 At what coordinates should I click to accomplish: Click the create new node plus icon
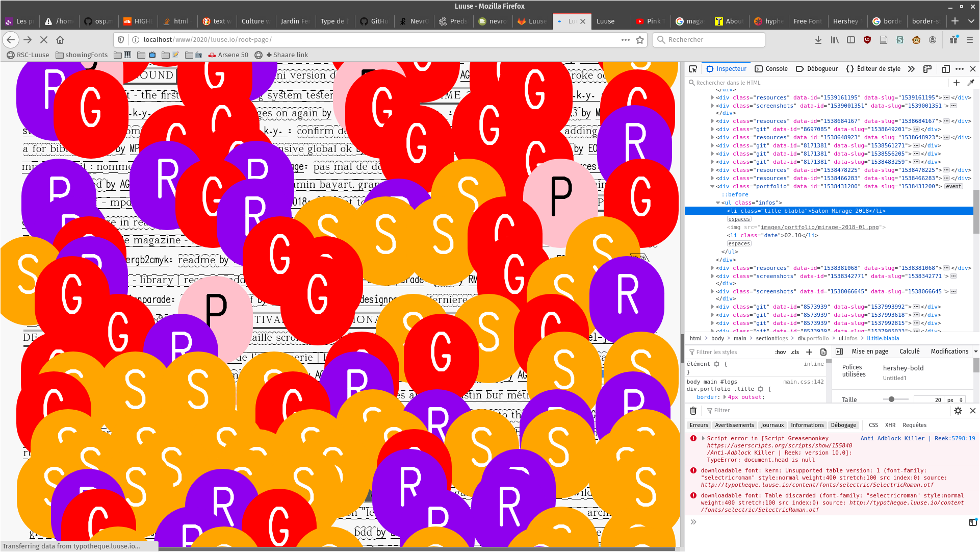(957, 83)
